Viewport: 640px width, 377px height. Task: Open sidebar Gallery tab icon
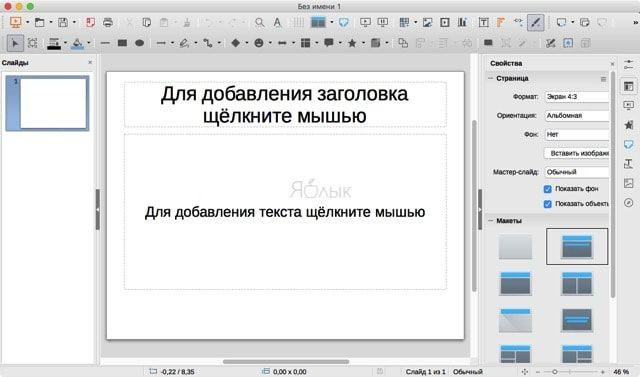click(x=629, y=183)
